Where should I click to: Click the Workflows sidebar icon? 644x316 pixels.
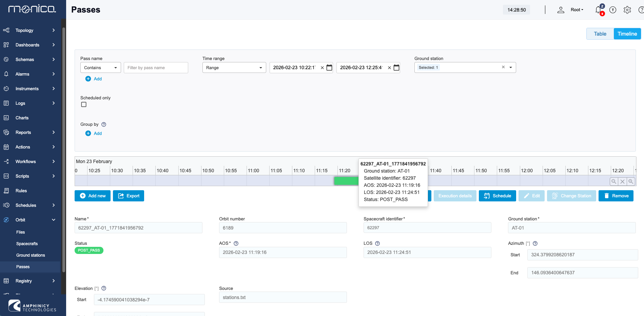[x=6, y=161]
